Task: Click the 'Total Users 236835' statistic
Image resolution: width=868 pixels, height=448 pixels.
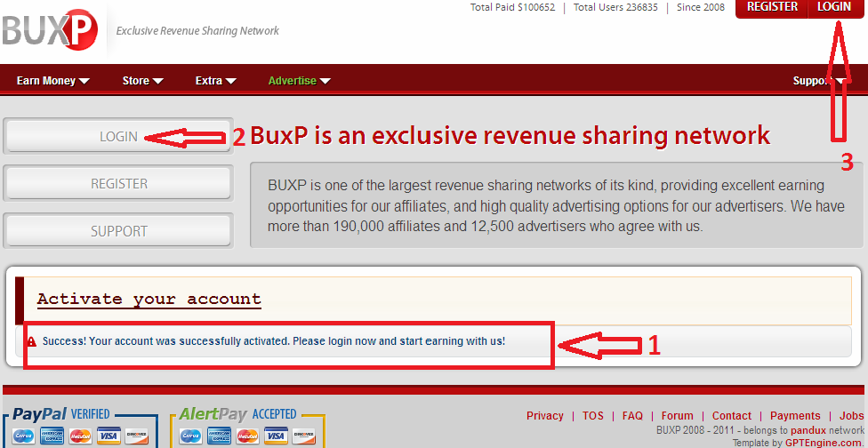Action: (615, 8)
